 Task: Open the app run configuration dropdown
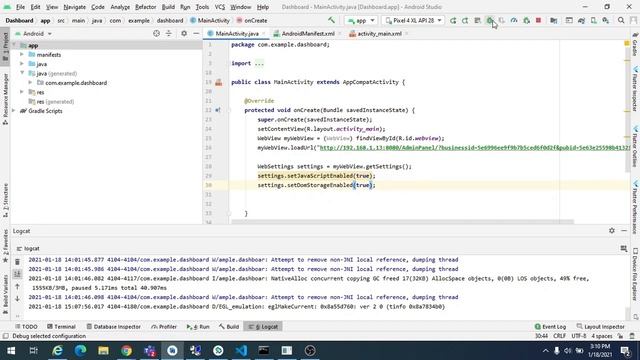tap(360, 20)
